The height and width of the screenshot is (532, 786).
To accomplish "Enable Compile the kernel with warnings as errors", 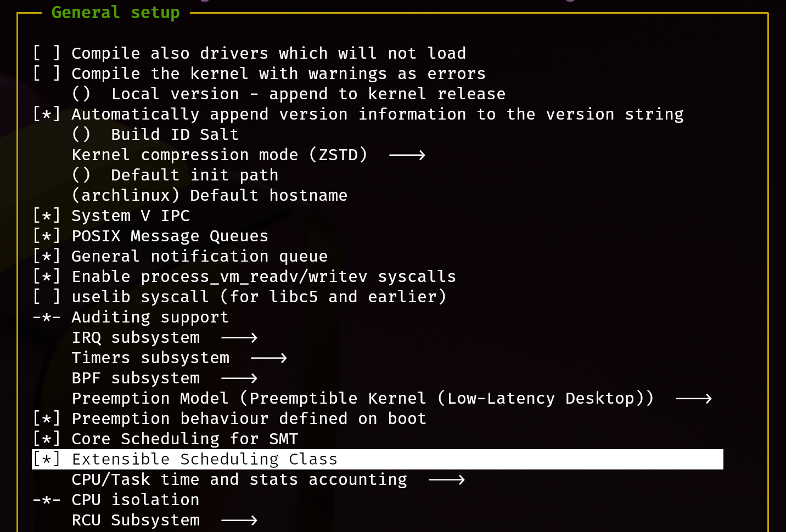I will (x=47, y=73).
